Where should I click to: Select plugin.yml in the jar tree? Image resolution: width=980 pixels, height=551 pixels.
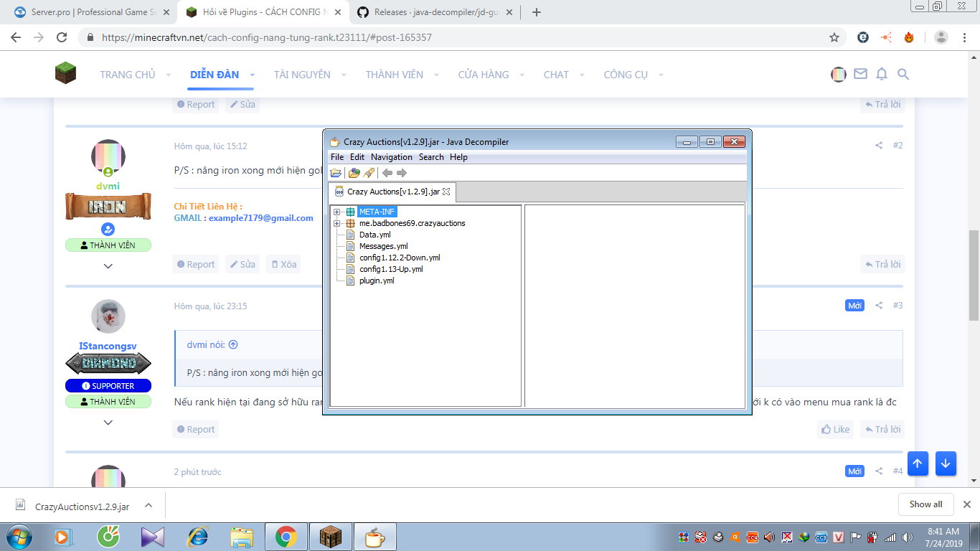[377, 281]
